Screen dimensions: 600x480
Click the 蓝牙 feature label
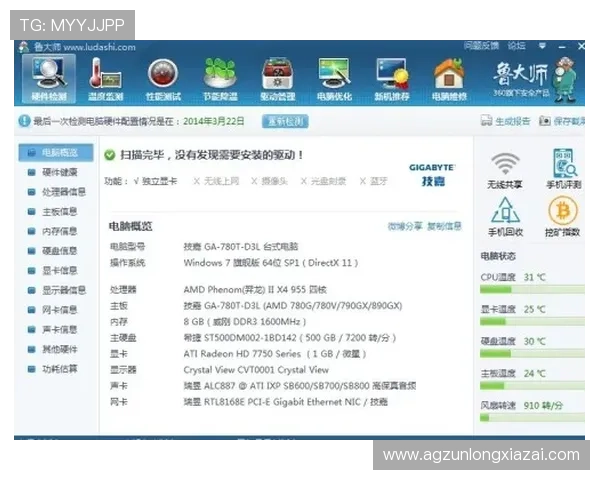379,181
